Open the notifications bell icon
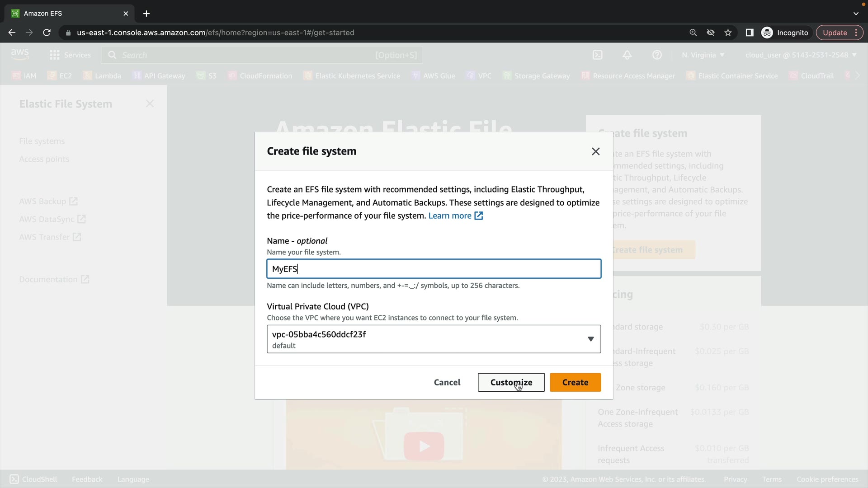 click(x=627, y=55)
